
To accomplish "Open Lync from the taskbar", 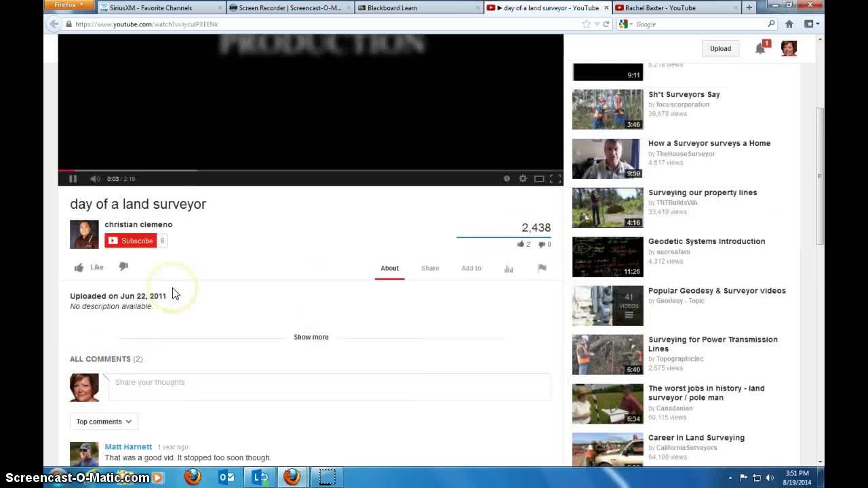I will click(x=260, y=477).
